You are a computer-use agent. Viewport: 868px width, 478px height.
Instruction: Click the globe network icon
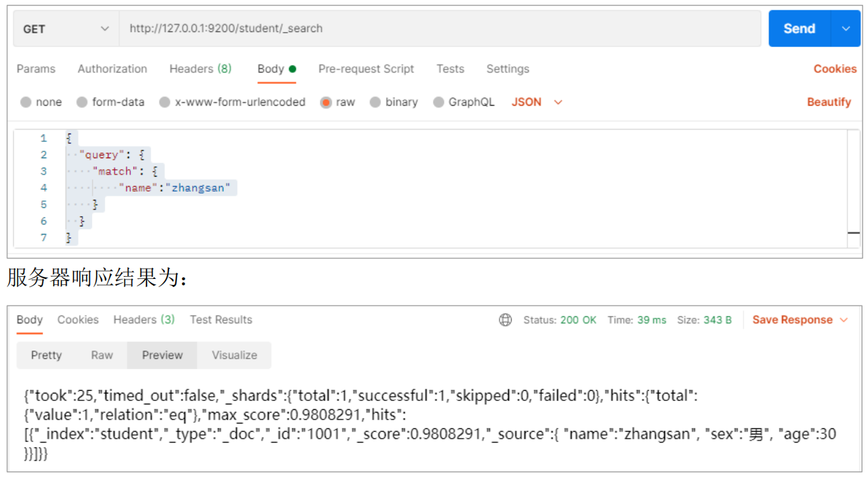click(505, 320)
